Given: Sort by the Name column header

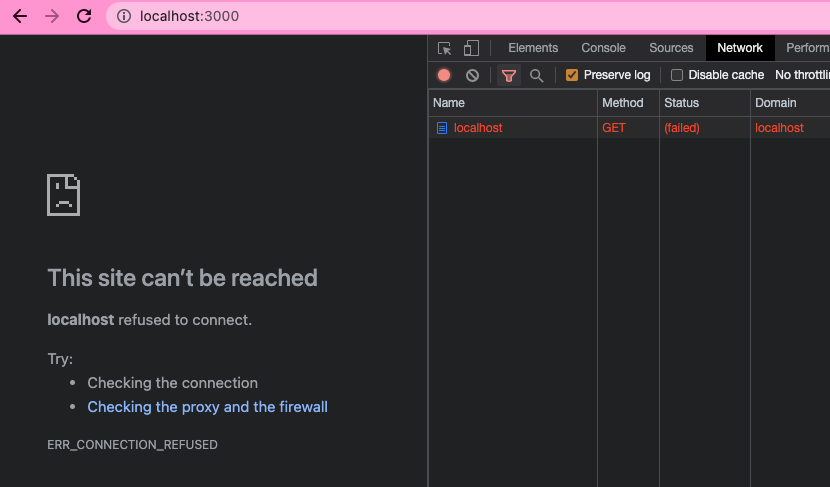Looking at the screenshot, I should pos(512,103).
